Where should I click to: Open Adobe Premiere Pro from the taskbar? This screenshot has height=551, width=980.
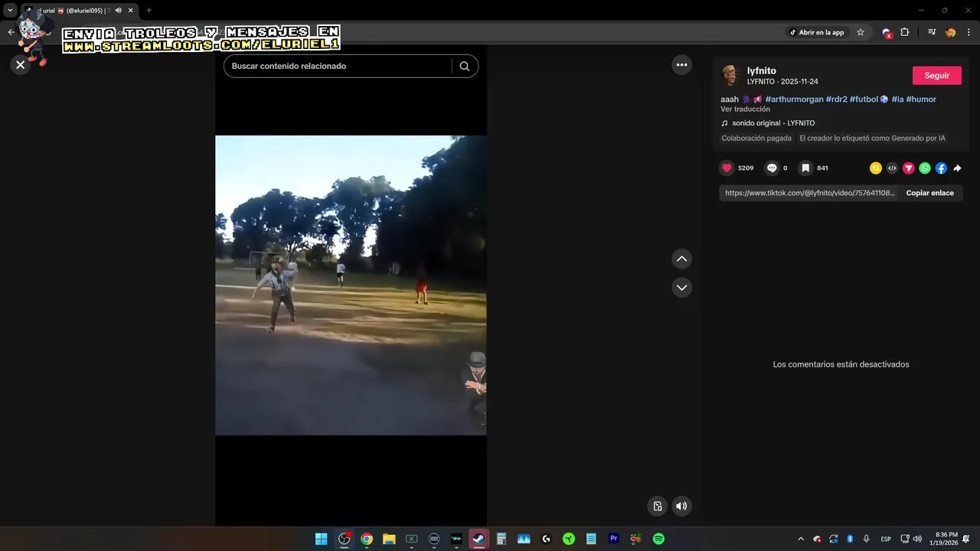click(x=613, y=539)
